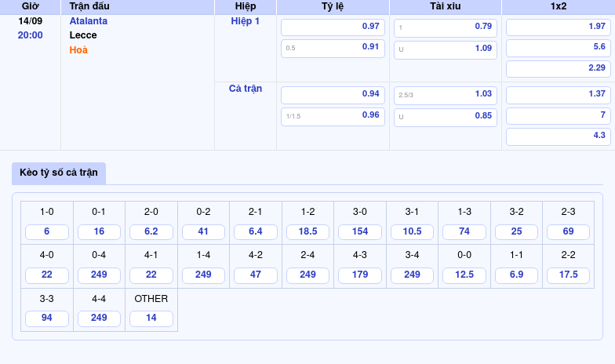Select the 1x2 column header
615x364 pixels.
point(559,6)
